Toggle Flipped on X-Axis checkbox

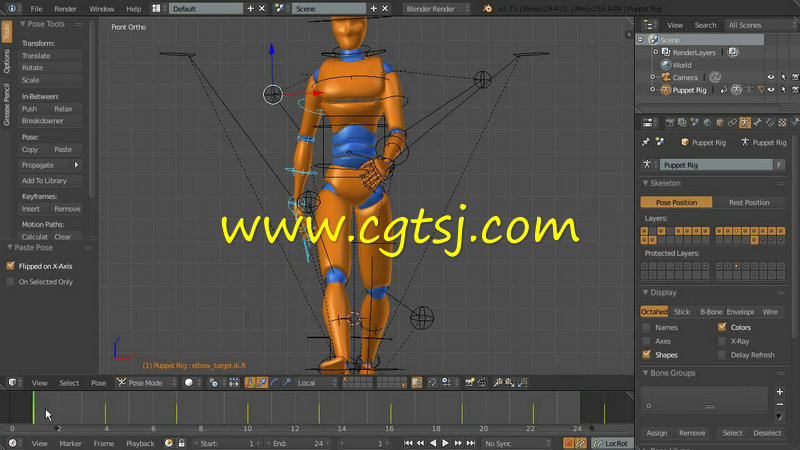pyautogui.click(x=10, y=266)
